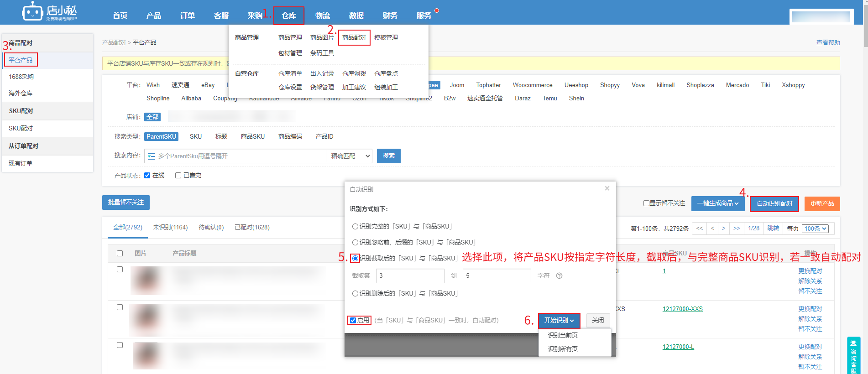The image size is (868, 374).
Task: Select 识别删除后的 SKU radio option
Action: point(355,294)
